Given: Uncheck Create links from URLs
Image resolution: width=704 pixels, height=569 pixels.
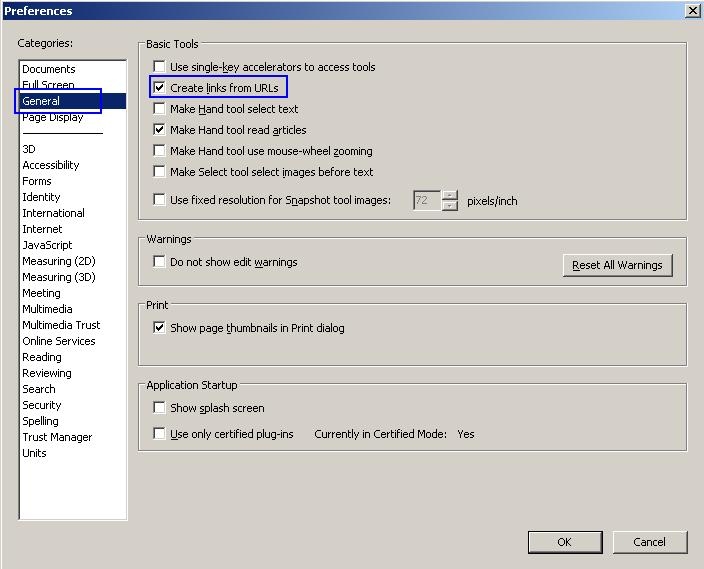Looking at the screenshot, I should [x=159, y=88].
